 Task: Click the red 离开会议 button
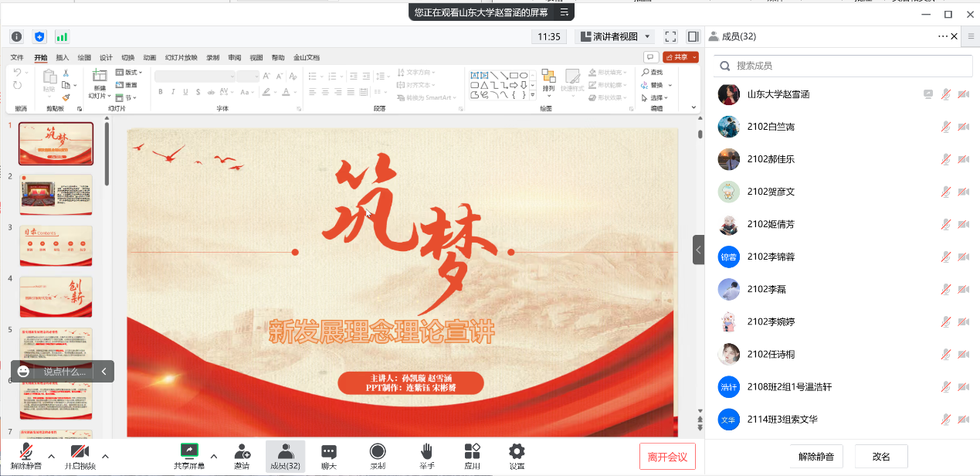click(x=667, y=457)
